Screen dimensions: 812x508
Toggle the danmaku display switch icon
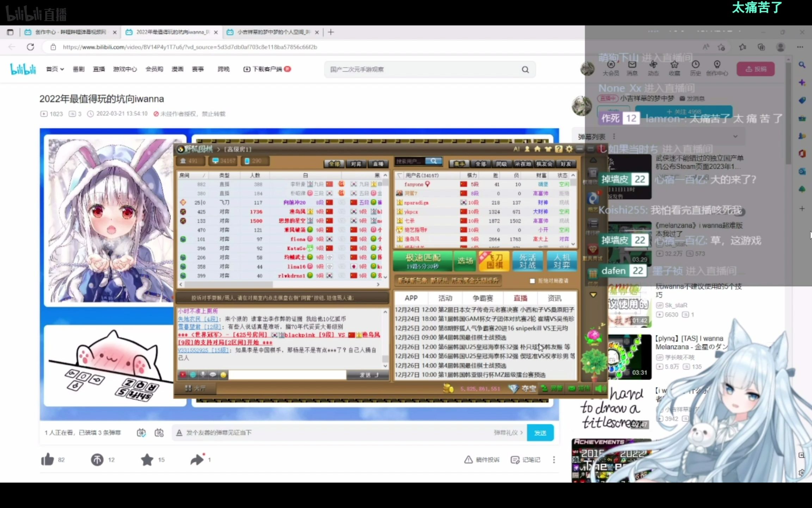click(141, 433)
